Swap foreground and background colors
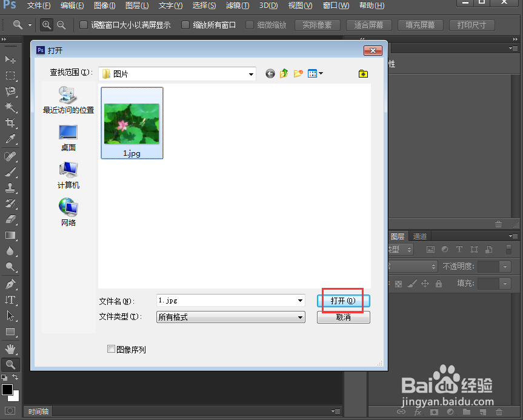The height and width of the screenshot is (420, 523). click(15, 378)
